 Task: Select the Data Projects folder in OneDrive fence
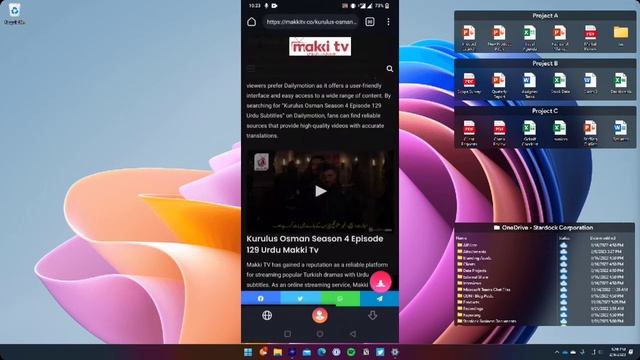pos(471,271)
